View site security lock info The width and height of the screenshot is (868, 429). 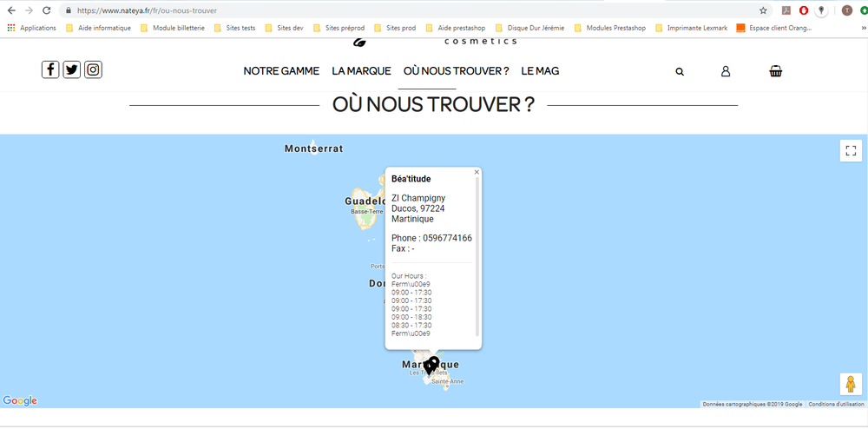(68, 10)
